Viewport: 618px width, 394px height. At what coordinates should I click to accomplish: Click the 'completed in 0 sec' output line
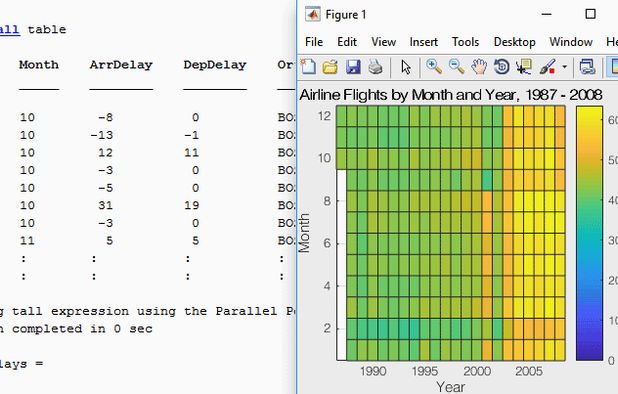76,329
